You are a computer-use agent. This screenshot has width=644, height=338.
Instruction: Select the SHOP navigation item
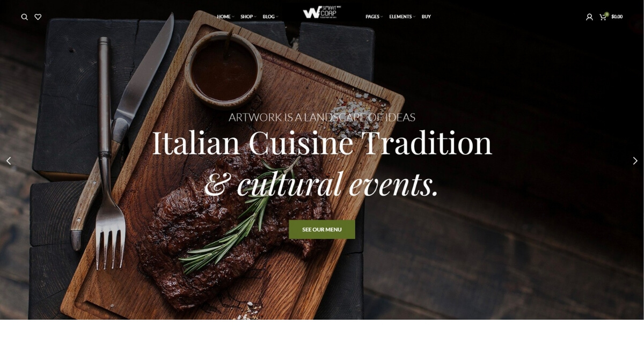click(246, 17)
